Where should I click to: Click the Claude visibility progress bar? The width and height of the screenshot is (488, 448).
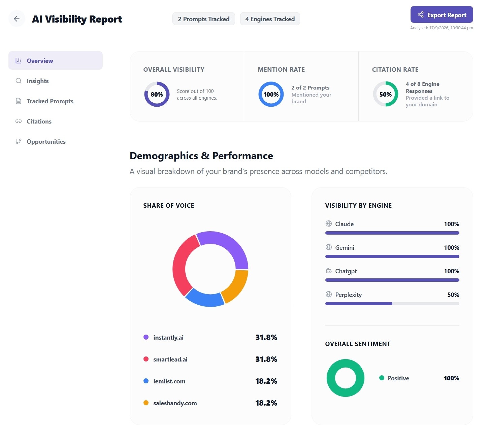[x=392, y=233]
